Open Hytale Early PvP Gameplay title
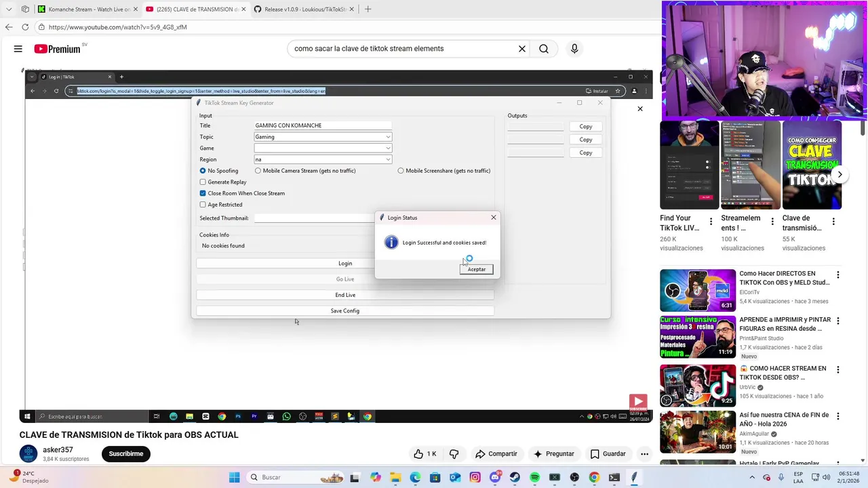 780,463
